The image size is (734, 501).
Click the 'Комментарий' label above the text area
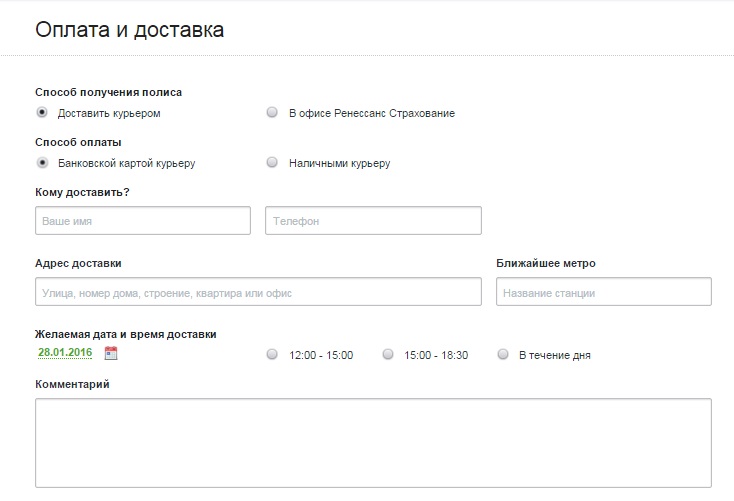tap(72, 384)
